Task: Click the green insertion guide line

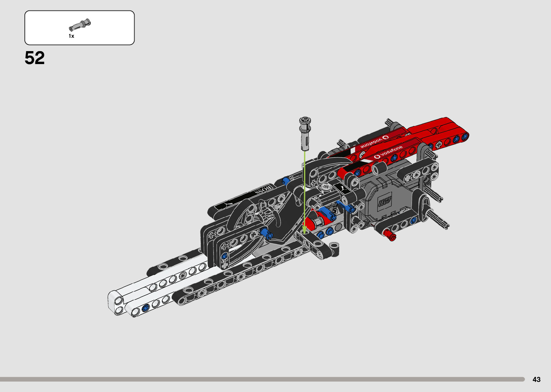Action: [x=305, y=187]
